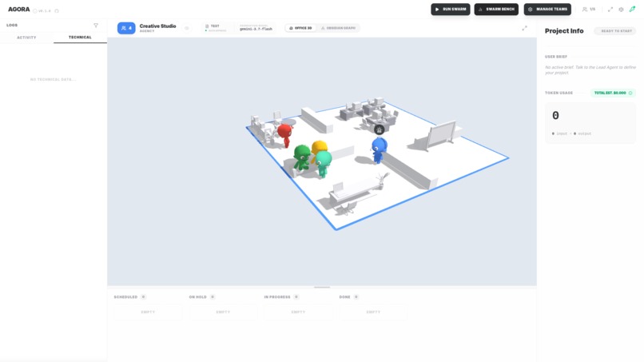Click the Creative Studio team name

click(157, 26)
